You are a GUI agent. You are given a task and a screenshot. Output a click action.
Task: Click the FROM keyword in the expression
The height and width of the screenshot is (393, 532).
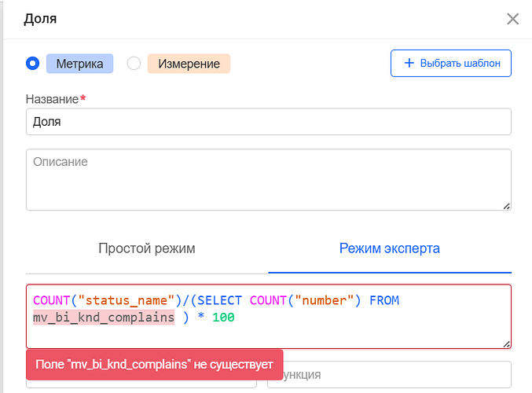385,300
